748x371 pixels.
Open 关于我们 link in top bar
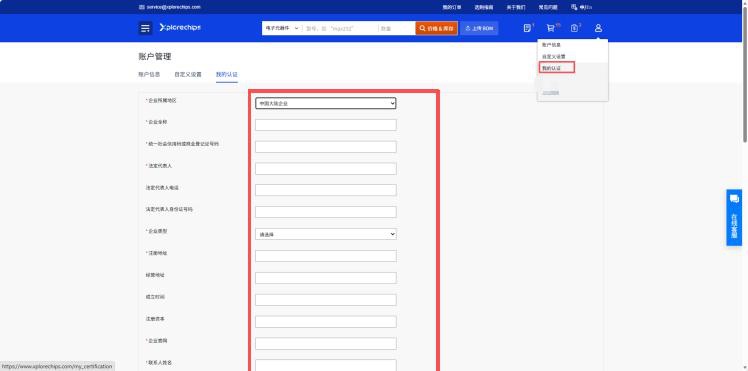click(516, 7)
